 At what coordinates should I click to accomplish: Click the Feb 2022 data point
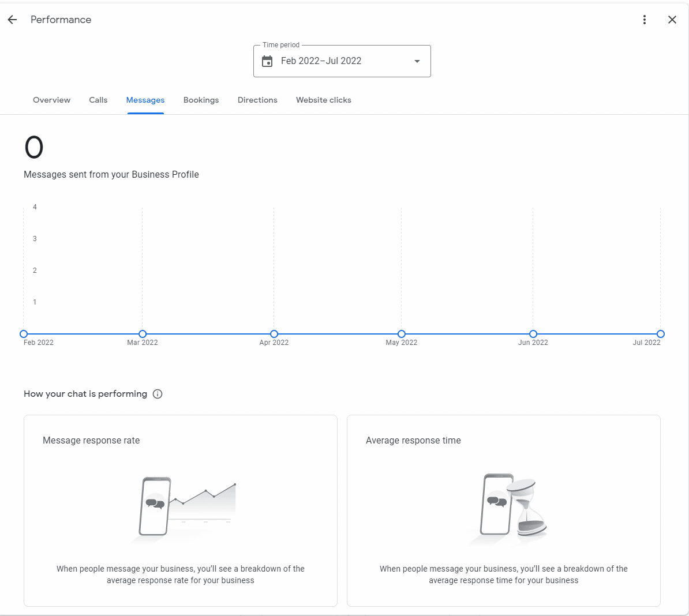click(x=24, y=334)
